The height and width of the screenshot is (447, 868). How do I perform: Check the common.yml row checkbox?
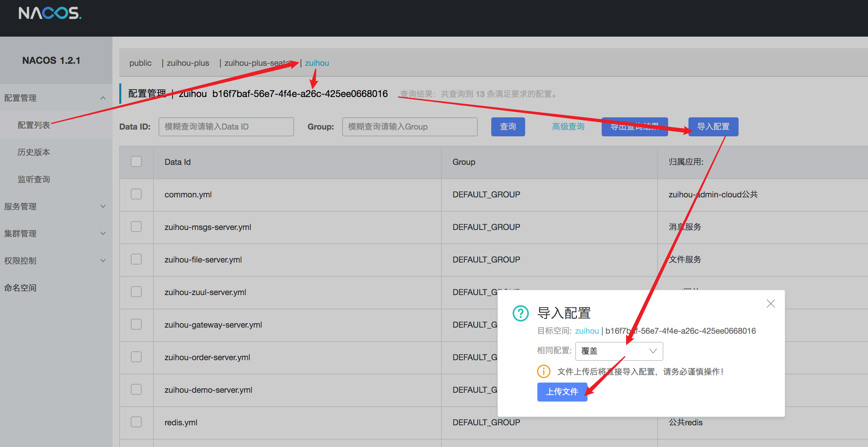click(x=136, y=194)
